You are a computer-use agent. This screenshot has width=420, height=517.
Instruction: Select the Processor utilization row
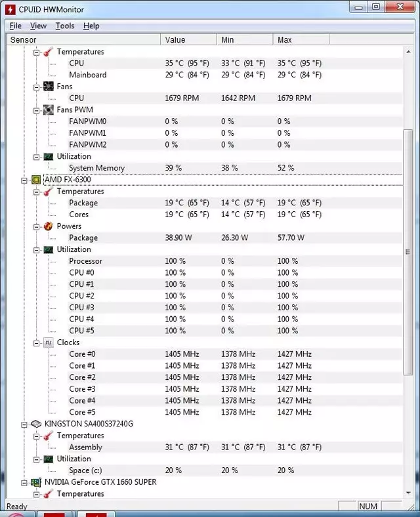pyautogui.click(x=236, y=261)
